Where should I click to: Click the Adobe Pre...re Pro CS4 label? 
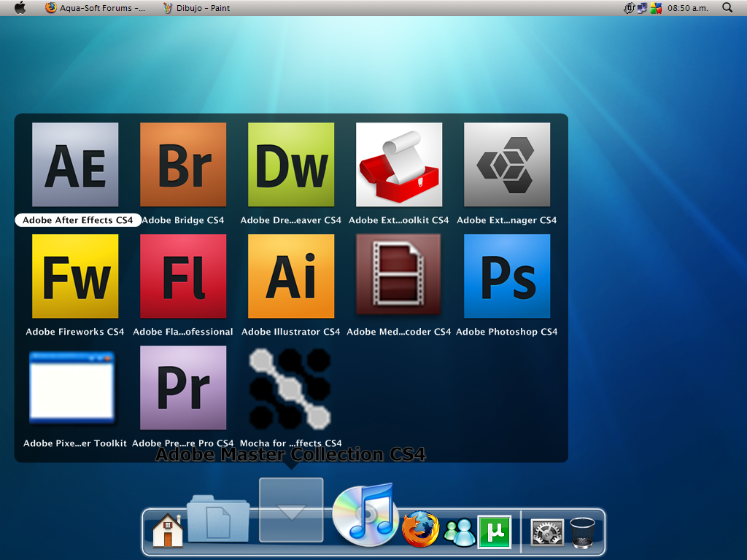[x=183, y=443]
